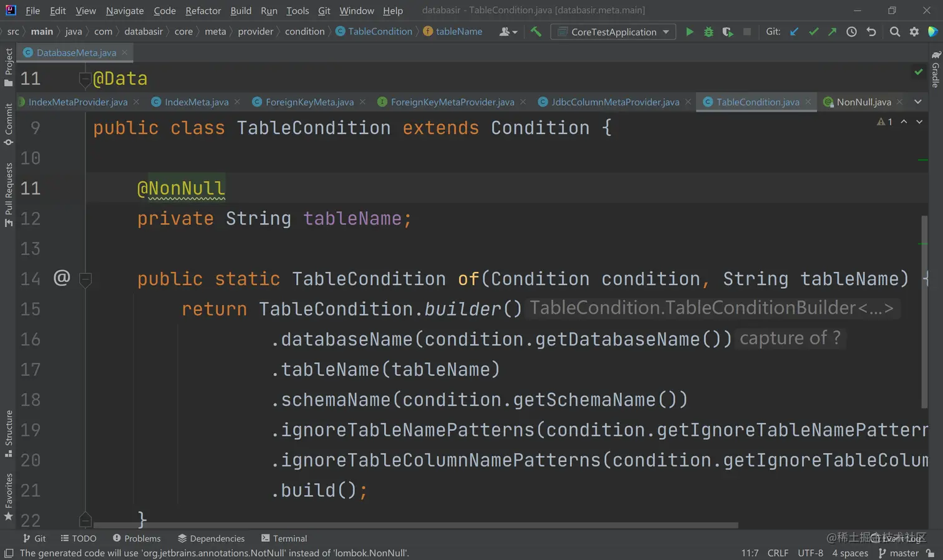
Task: Toggle the Commit tool window
Action: coord(9,124)
